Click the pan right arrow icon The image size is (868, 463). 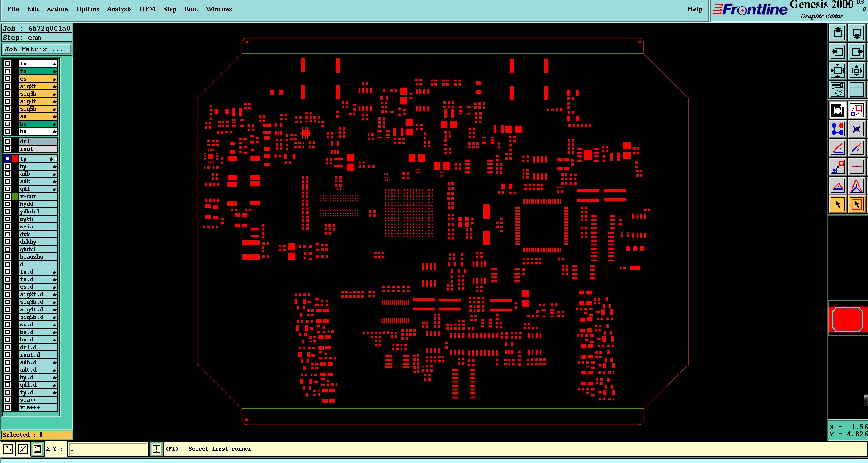point(857,52)
